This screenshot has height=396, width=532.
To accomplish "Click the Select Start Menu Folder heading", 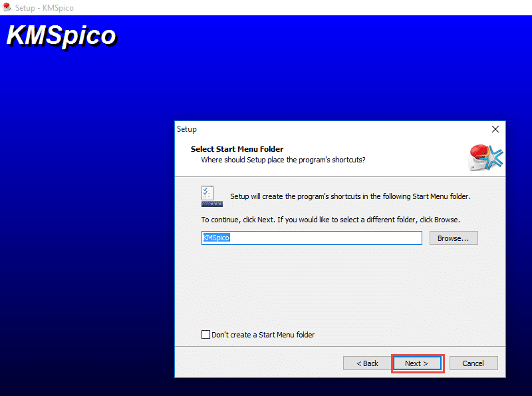I will (237, 149).
